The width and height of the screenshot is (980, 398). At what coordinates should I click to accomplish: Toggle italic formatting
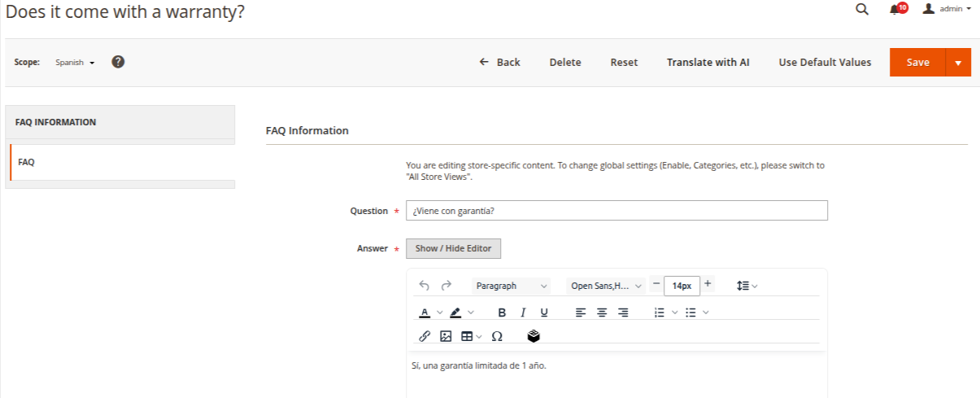coord(523,313)
